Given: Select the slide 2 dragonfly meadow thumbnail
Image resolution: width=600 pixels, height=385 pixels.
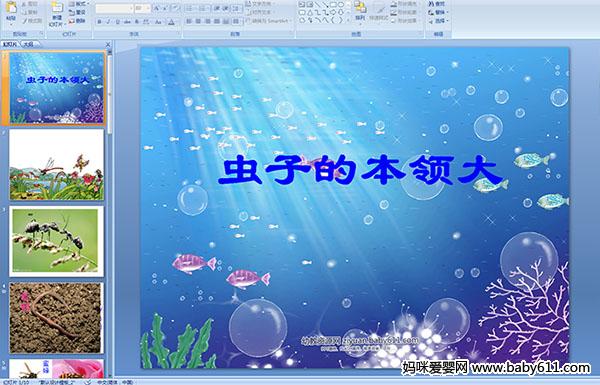Looking at the screenshot, I should click(57, 165).
